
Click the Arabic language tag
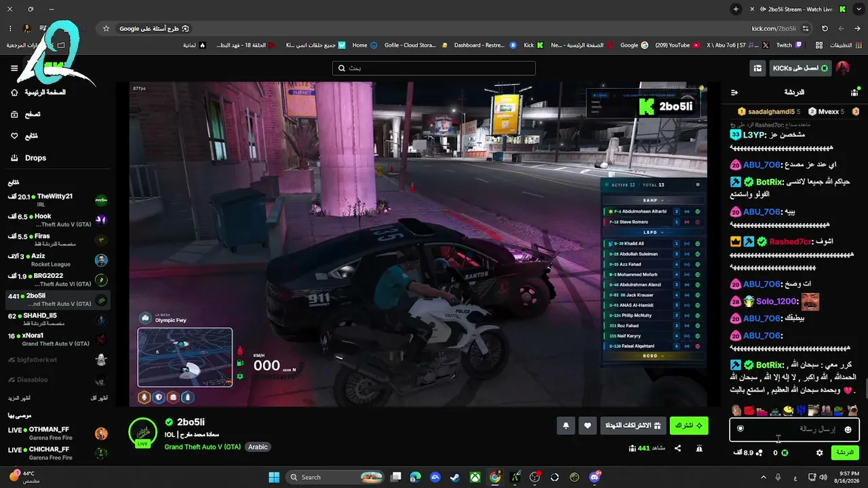(x=258, y=447)
